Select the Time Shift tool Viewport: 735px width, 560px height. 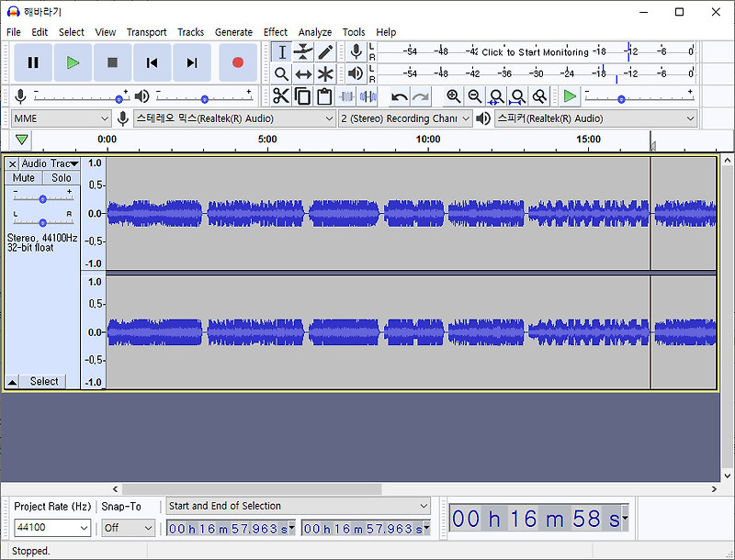303,73
